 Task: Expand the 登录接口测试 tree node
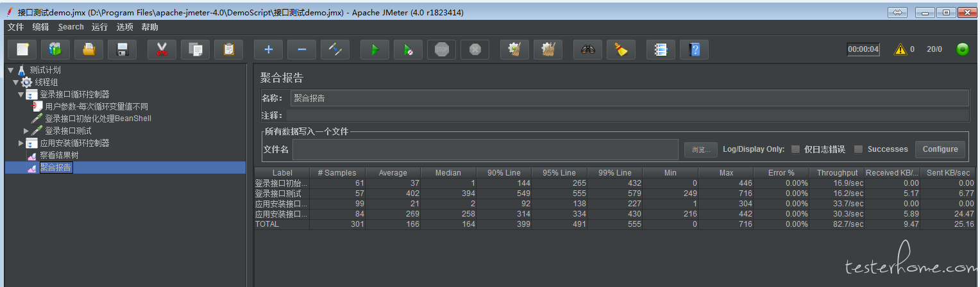click(x=26, y=131)
